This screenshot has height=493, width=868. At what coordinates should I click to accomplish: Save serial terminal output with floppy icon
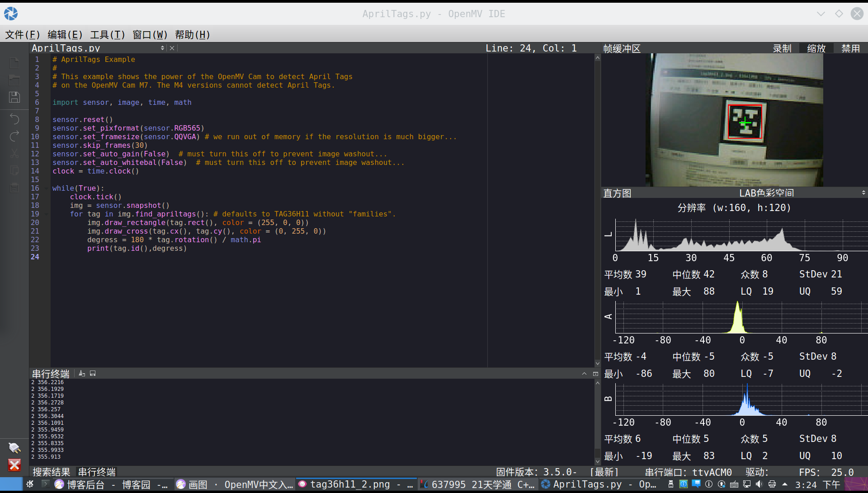point(93,373)
